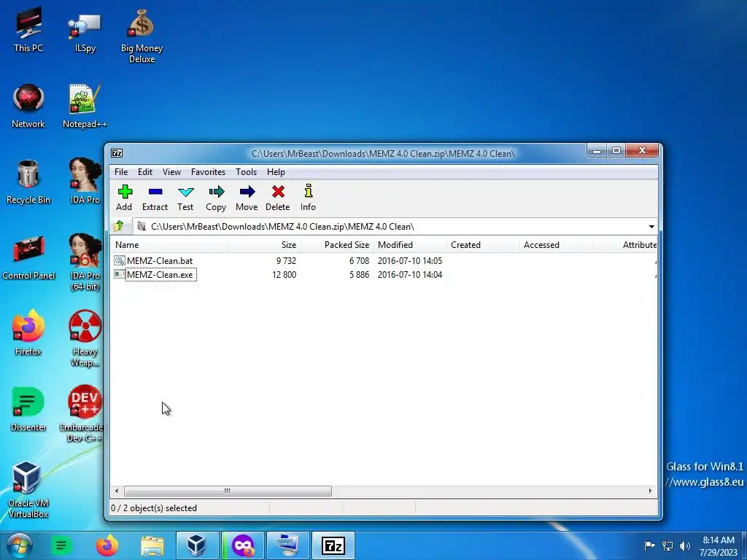
Task: Click the red Delete toolbar icon
Action: (278, 198)
